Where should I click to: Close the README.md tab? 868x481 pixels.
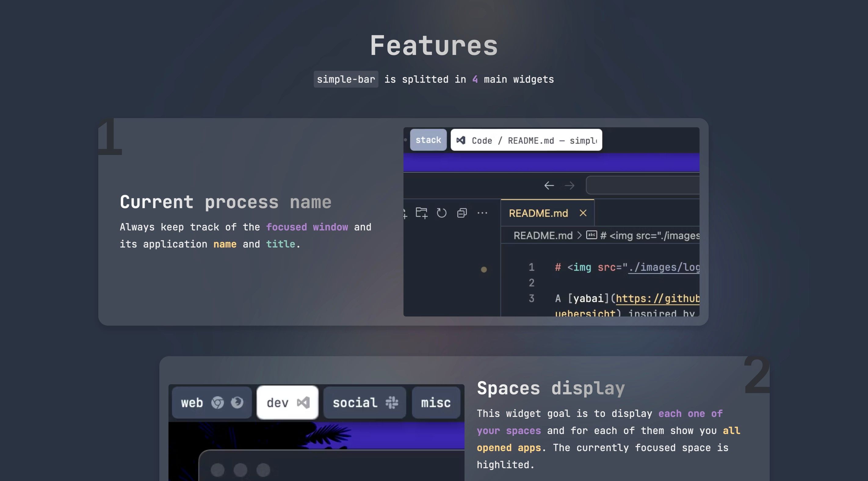click(x=583, y=213)
